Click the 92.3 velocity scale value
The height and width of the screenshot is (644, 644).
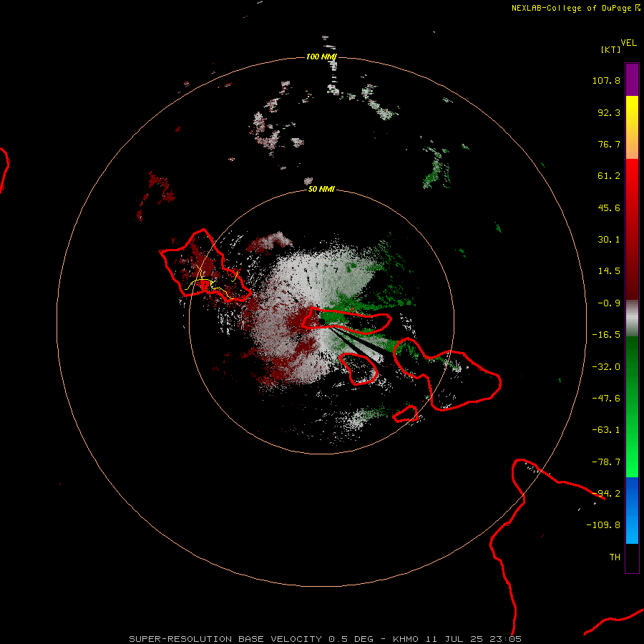click(609, 112)
